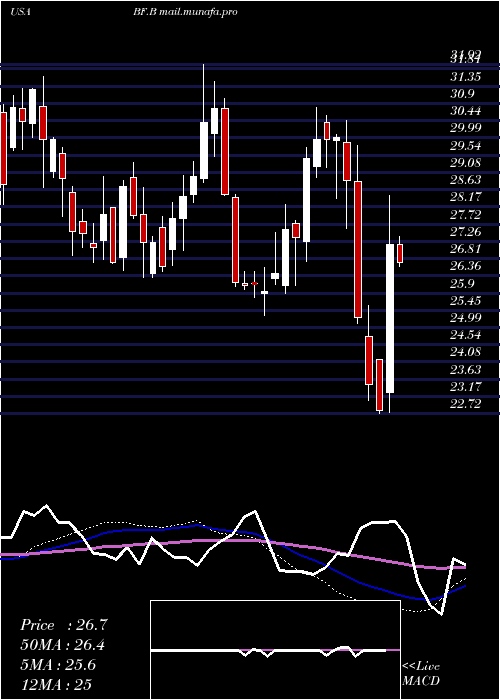The width and height of the screenshot is (500, 700).
Task: Click the Price : 26.7 readout
Action: (x=64, y=625)
